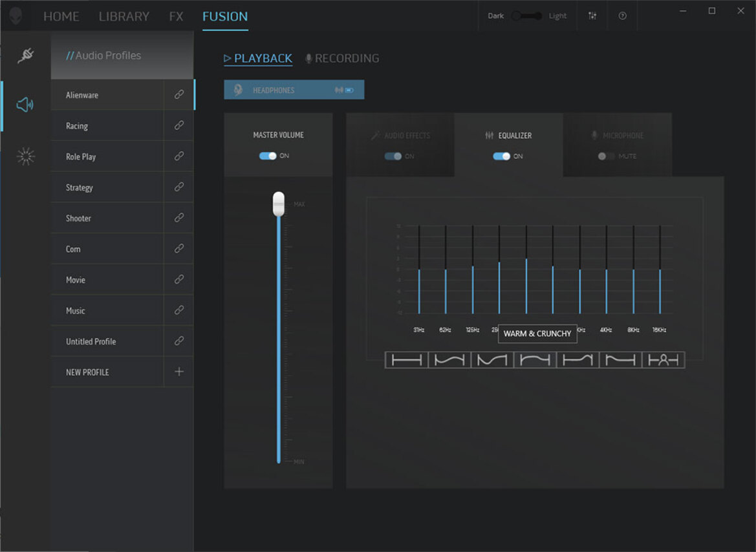Select the Warm & Crunchy preset icon
This screenshot has height=552, width=756.
click(535, 360)
